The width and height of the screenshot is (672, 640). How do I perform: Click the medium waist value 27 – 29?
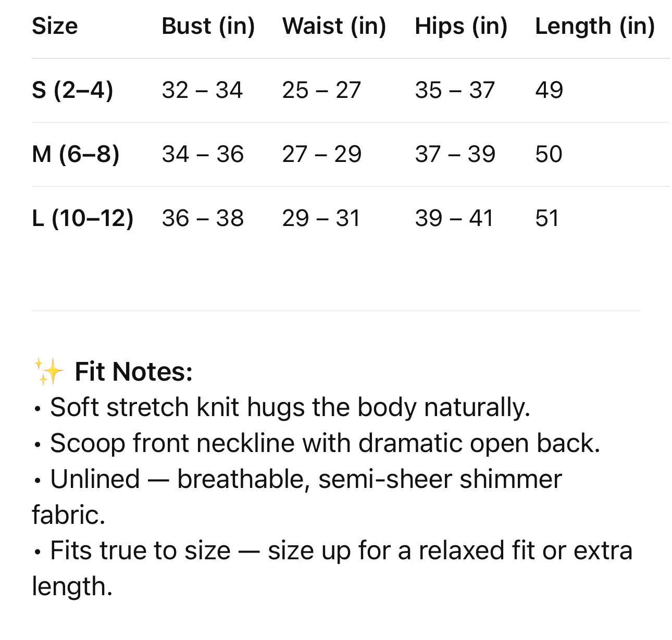pyautogui.click(x=321, y=154)
